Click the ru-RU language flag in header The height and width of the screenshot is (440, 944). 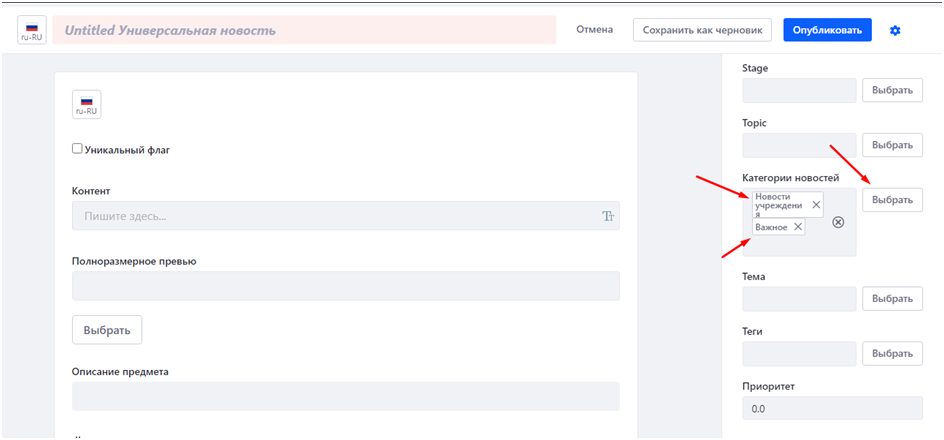(31, 30)
